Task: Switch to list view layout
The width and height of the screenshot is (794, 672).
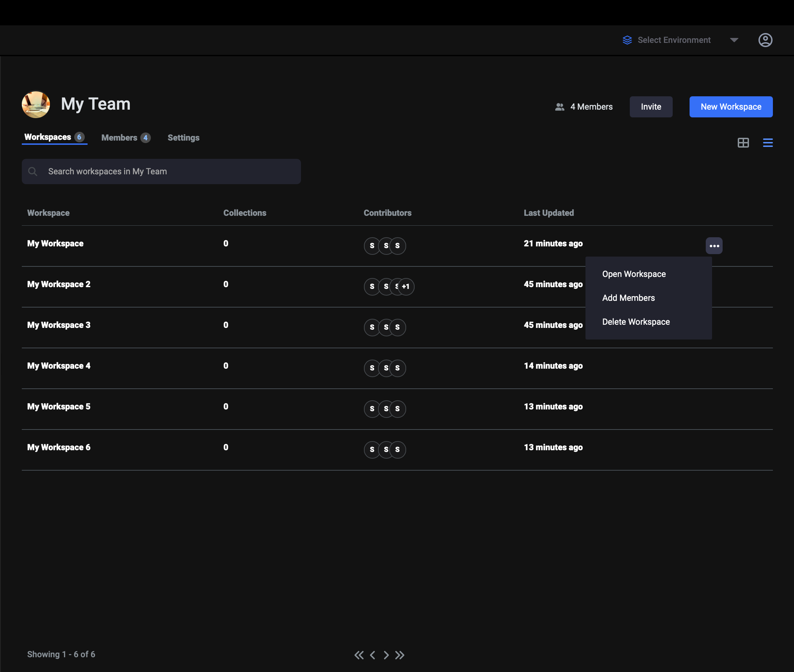Action: (x=768, y=143)
